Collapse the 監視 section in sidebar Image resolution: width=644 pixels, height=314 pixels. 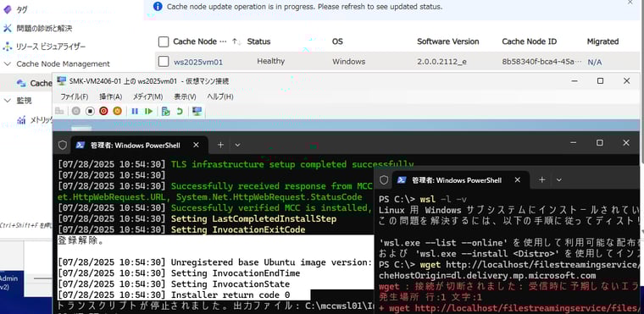pyautogui.click(x=8, y=101)
